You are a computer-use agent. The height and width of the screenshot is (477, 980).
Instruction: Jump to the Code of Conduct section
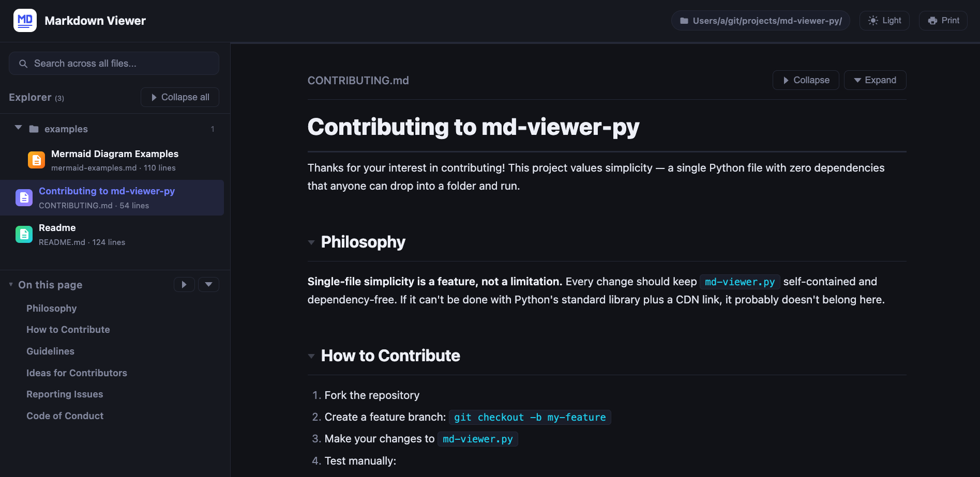click(65, 416)
